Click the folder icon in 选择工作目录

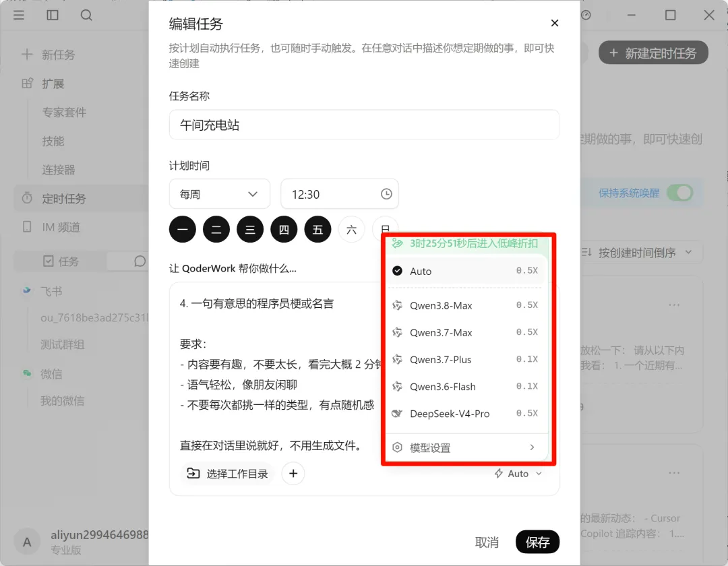193,473
